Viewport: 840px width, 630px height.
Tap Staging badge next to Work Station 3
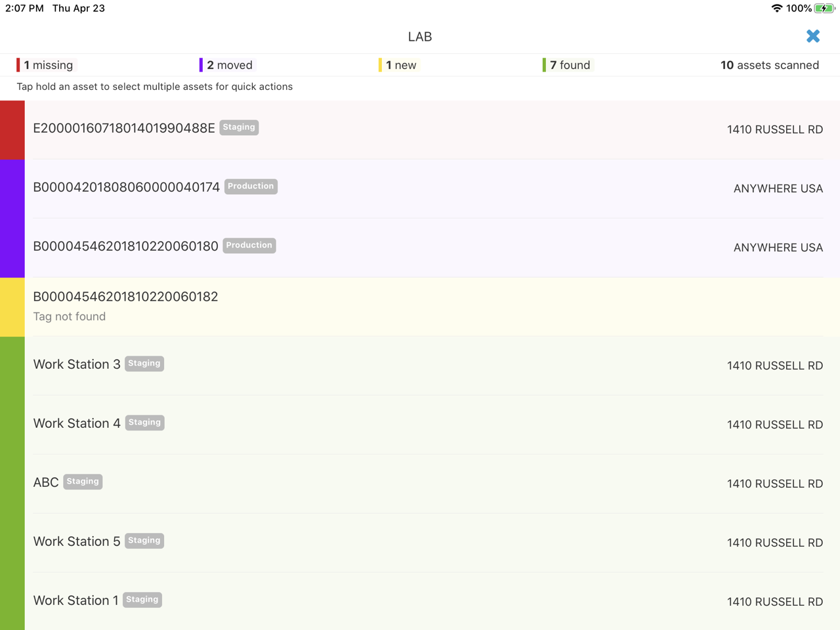coord(144,364)
